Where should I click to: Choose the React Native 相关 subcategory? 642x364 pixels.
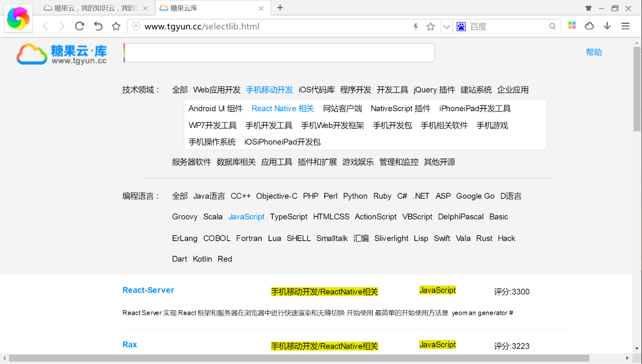pos(283,108)
